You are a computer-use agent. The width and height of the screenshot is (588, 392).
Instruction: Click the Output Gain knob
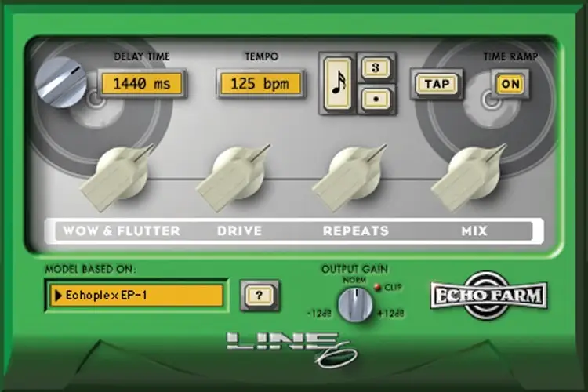point(355,303)
